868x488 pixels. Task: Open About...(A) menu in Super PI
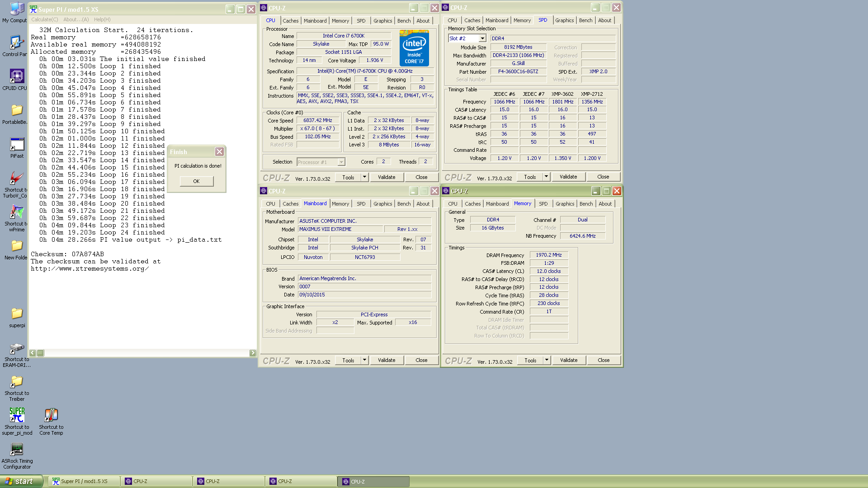coord(76,19)
